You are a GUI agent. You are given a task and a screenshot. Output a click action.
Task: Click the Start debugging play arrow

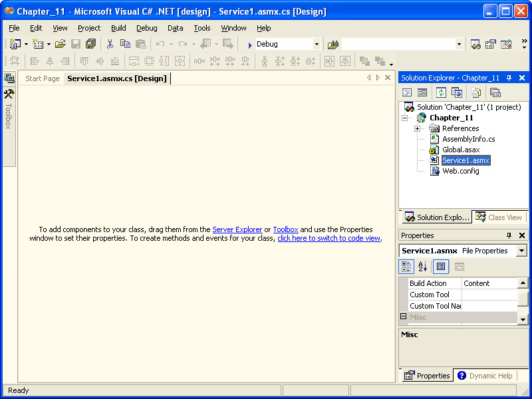(249, 45)
